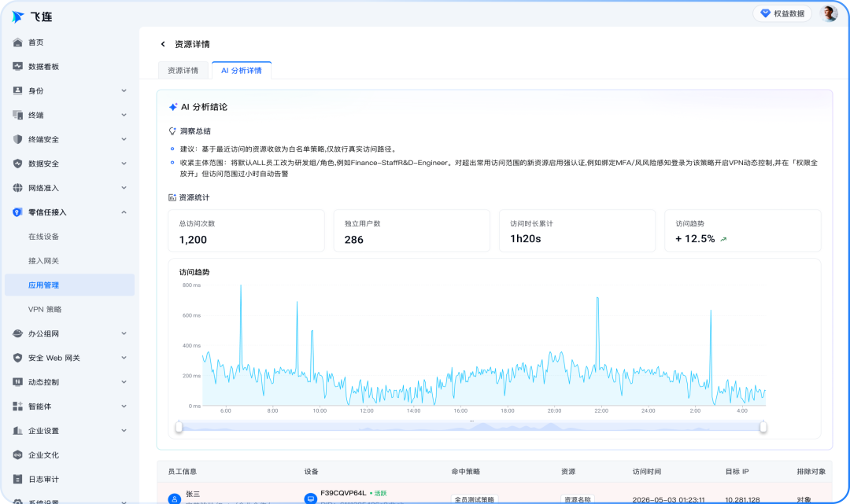Click the 独立用户数 value 286

354,240
